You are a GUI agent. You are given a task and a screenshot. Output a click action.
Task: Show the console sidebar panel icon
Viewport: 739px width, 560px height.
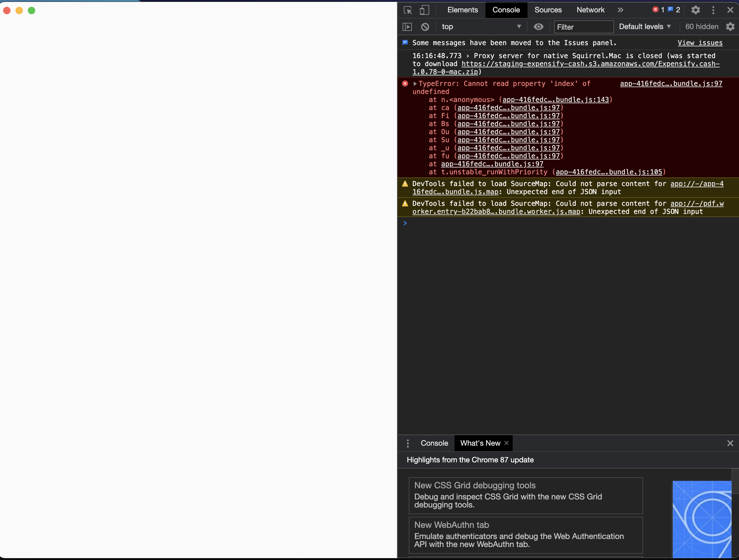(x=407, y=27)
